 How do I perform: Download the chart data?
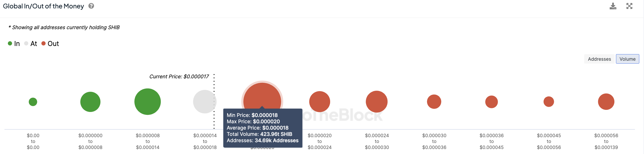(x=613, y=6)
